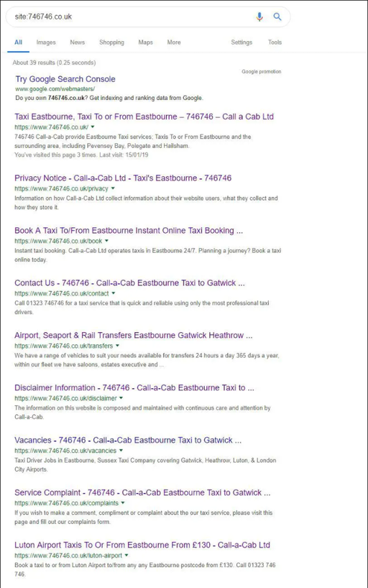Click the https://www.746746.co.uk/luton-airport URL text
The height and width of the screenshot is (588, 368).
click(68, 556)
